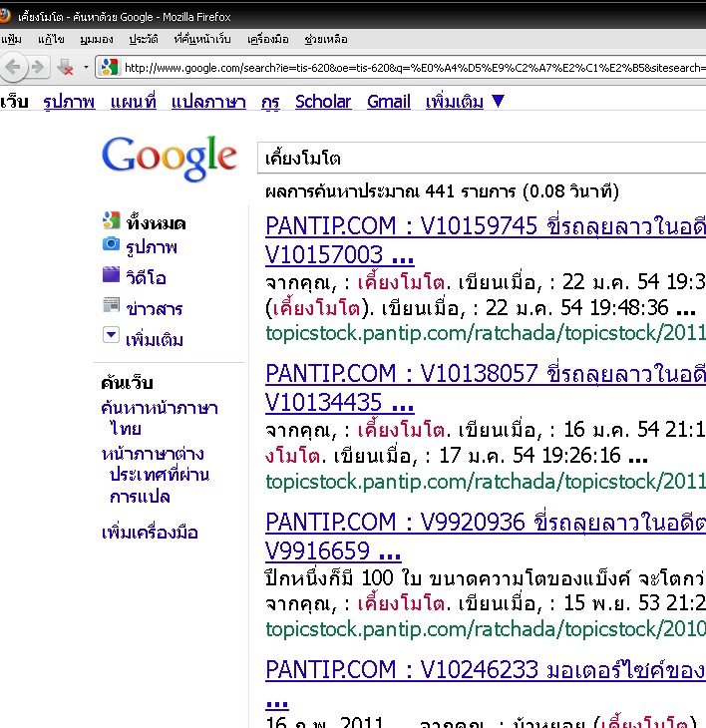Expand the sidebar เพิ่มเติม dropdown arrow box
706x728 pixels.
[111, 335]
